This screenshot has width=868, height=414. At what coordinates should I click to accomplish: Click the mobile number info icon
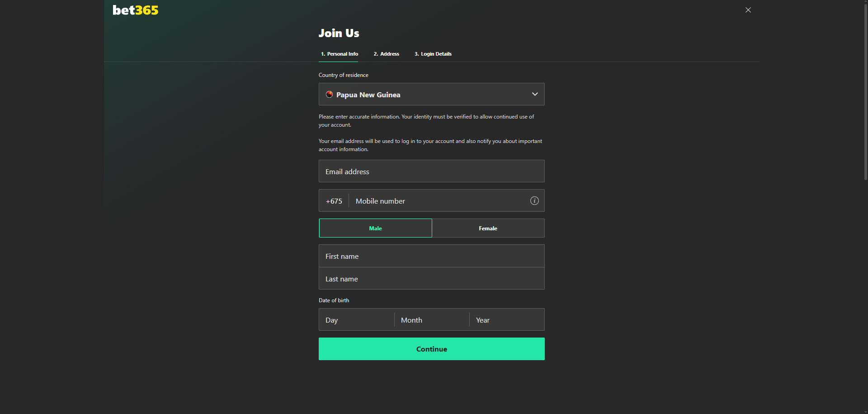coord(534,201)
